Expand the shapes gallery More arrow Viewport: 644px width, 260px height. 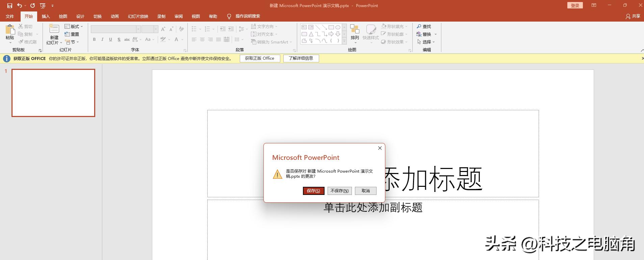(344, 41)
